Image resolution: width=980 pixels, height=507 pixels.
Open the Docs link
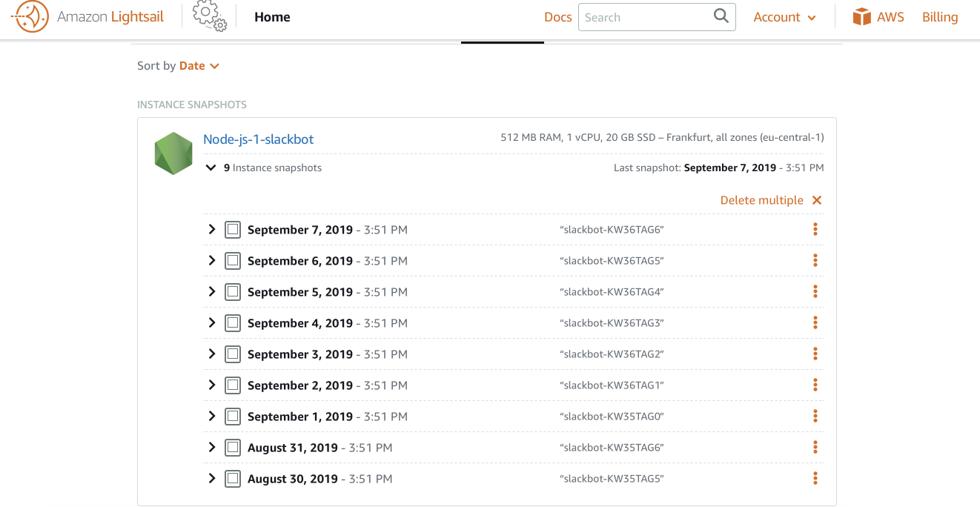(x=558, y=17)
